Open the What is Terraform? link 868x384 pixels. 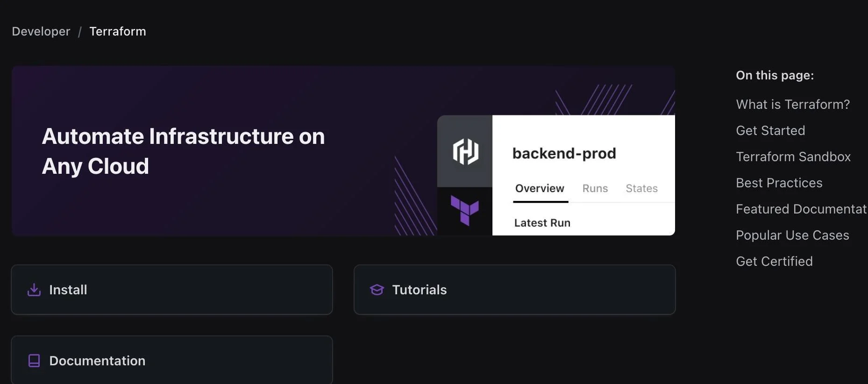pos(793,104)
